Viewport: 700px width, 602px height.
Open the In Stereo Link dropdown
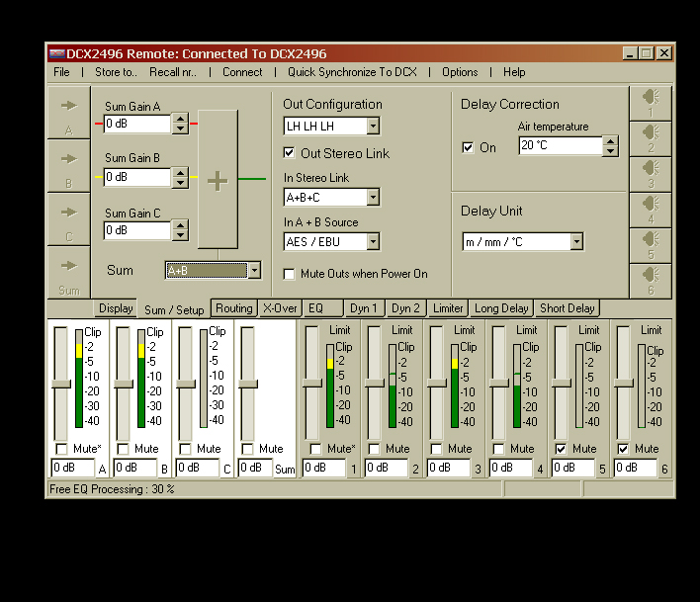click(x=373, y=198)
